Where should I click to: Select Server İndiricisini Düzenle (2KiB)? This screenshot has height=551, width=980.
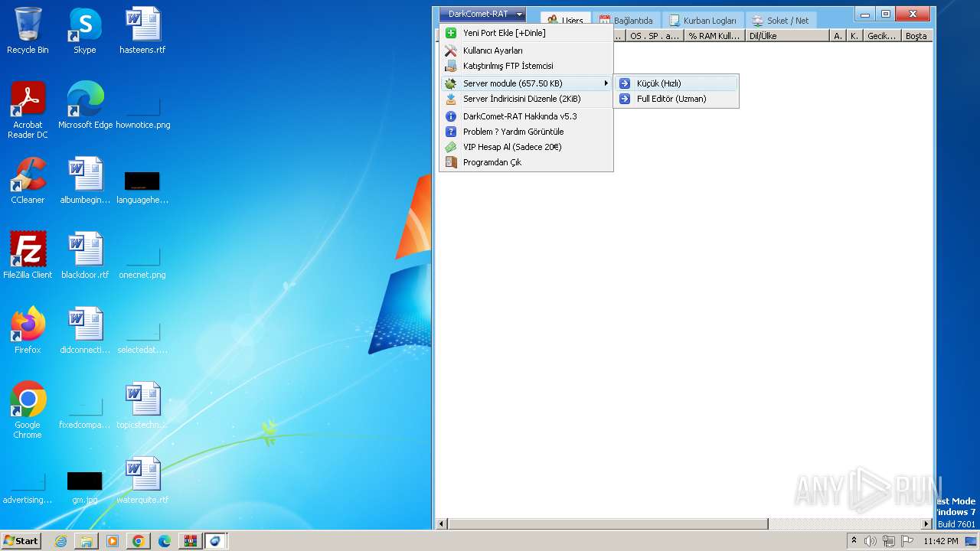(526, 99)
